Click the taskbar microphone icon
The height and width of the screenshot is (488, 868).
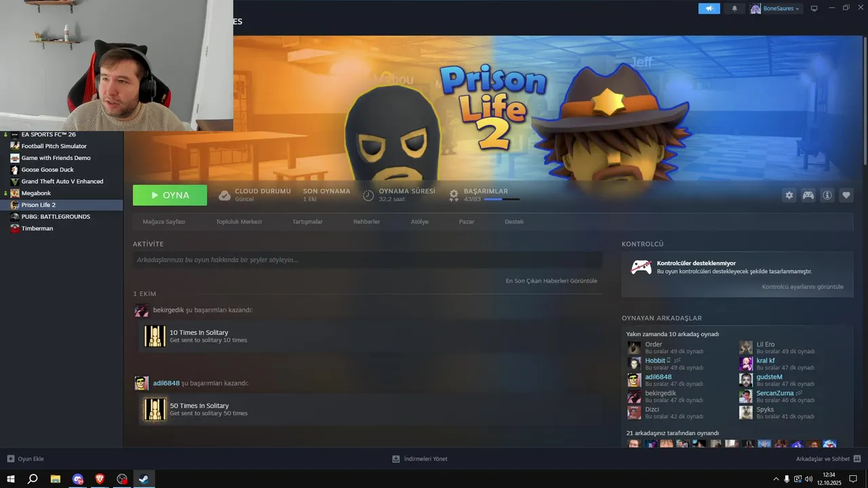787,479
